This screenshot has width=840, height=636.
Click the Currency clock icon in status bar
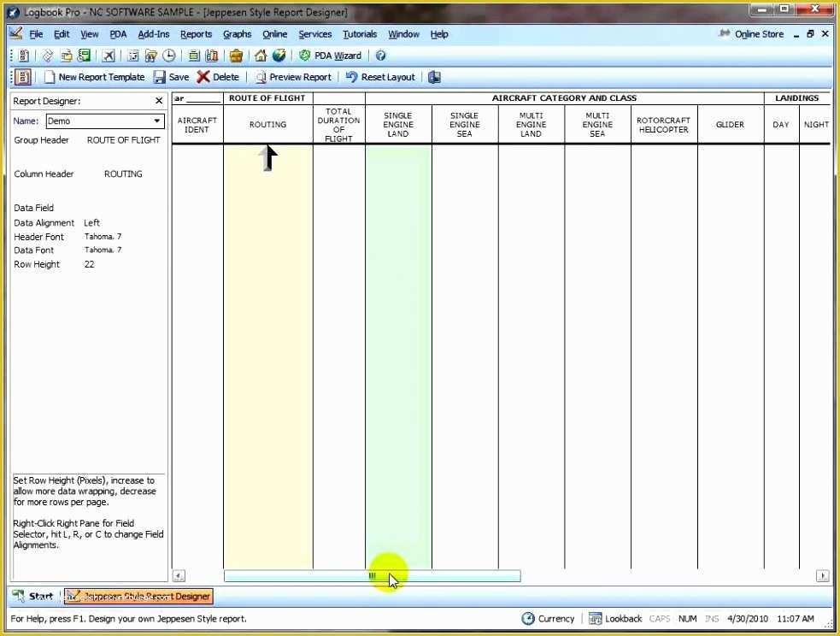[528, 618]
